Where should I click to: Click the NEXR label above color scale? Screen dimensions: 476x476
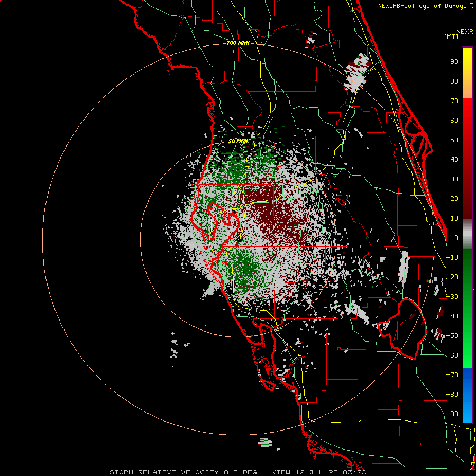pyautogui.click(x=465, y=32)
